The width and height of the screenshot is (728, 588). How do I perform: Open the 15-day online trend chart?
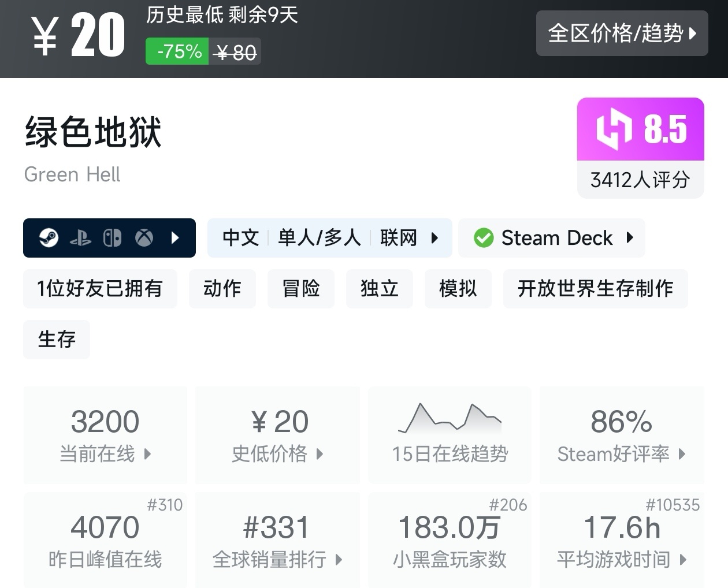coord(450,434)
